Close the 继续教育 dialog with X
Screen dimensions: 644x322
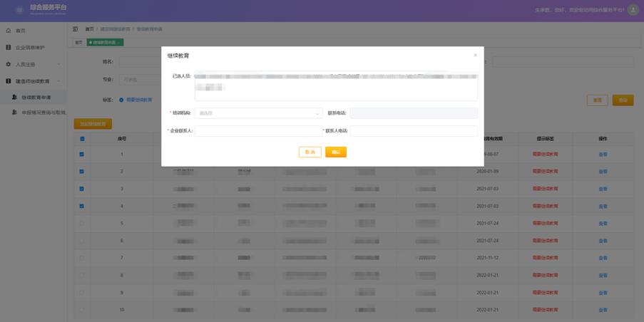tap(476, 55)
